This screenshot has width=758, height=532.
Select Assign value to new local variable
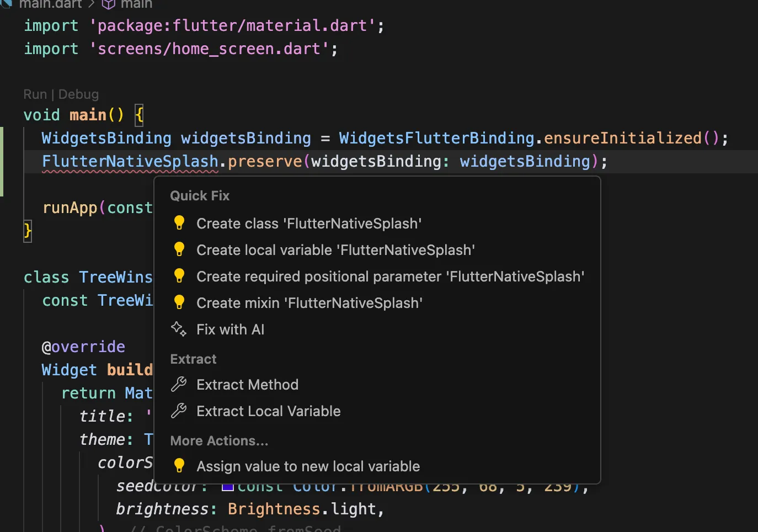pyautogui.click(x=377, y=466)
